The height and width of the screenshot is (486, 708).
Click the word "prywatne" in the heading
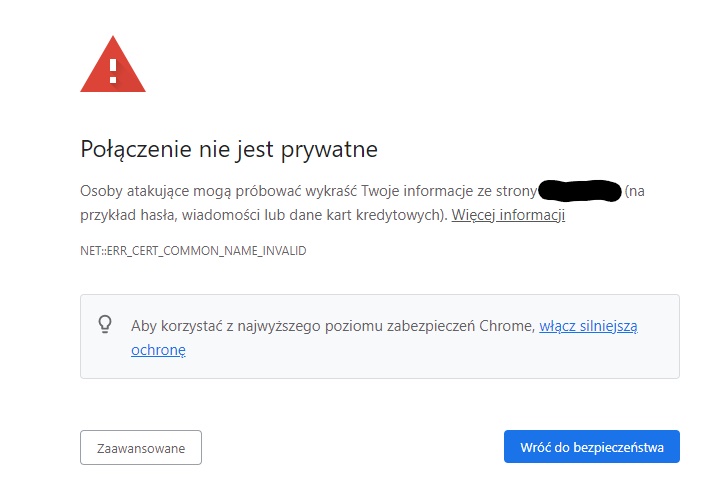(330, 151)
